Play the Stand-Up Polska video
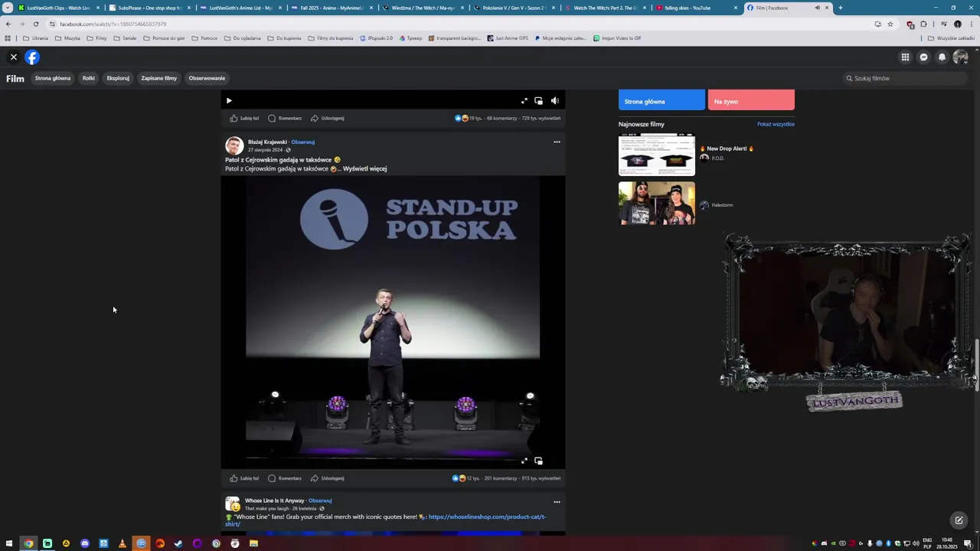 tap(393, 321)
